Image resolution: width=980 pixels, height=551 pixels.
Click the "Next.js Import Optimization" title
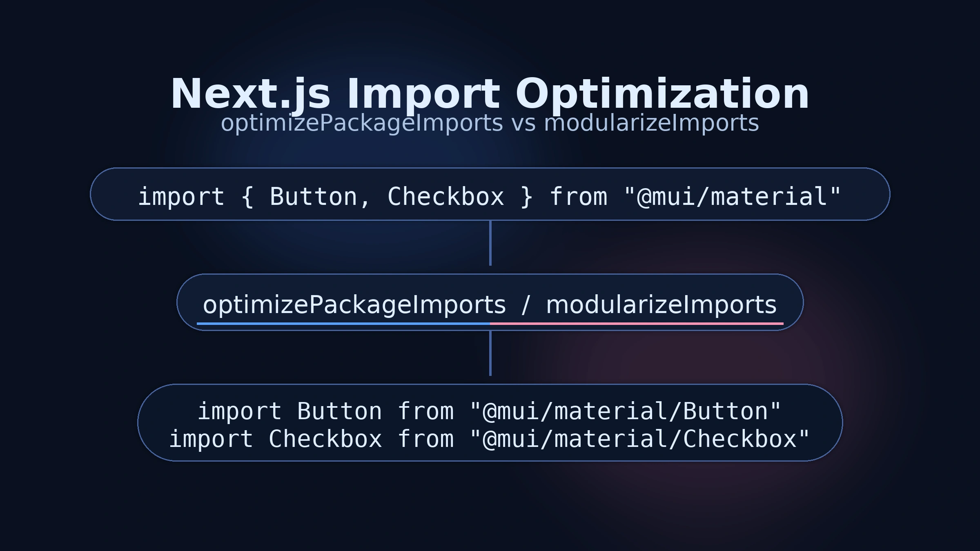(490, 95)
